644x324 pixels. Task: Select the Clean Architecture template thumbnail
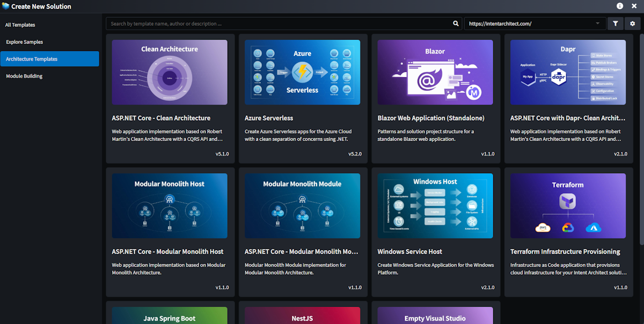coord(170,72)
